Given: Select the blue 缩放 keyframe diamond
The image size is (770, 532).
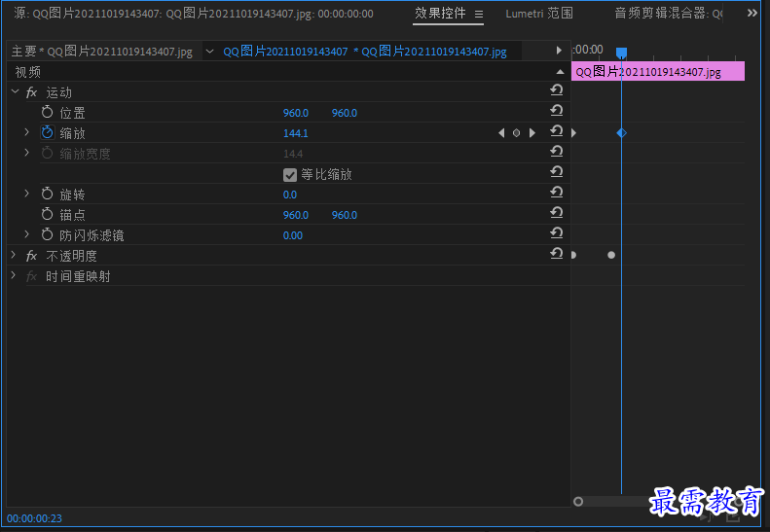Looking at the screenshot, I should (x=622, y=133).
